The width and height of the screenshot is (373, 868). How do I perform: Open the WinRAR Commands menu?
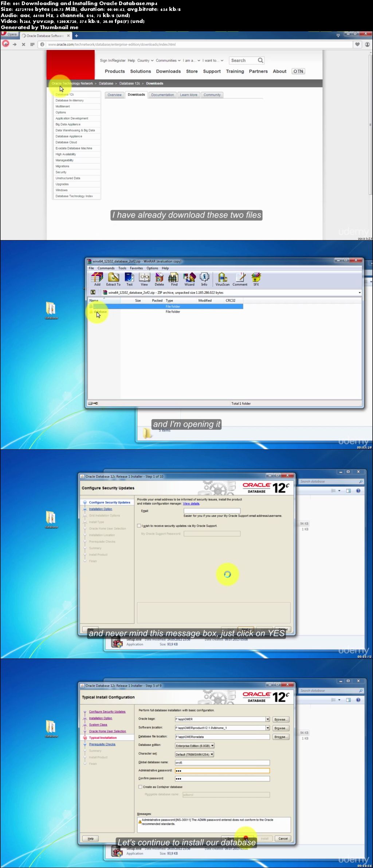point(106,268)
